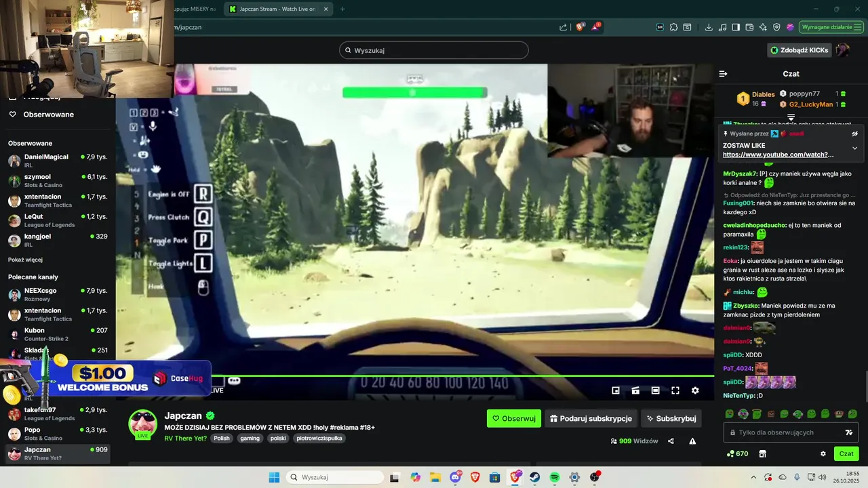Click share page icon in address bar
Viewport: 868px width, 488px height.
pyautogui.click(x=563, y=27)
